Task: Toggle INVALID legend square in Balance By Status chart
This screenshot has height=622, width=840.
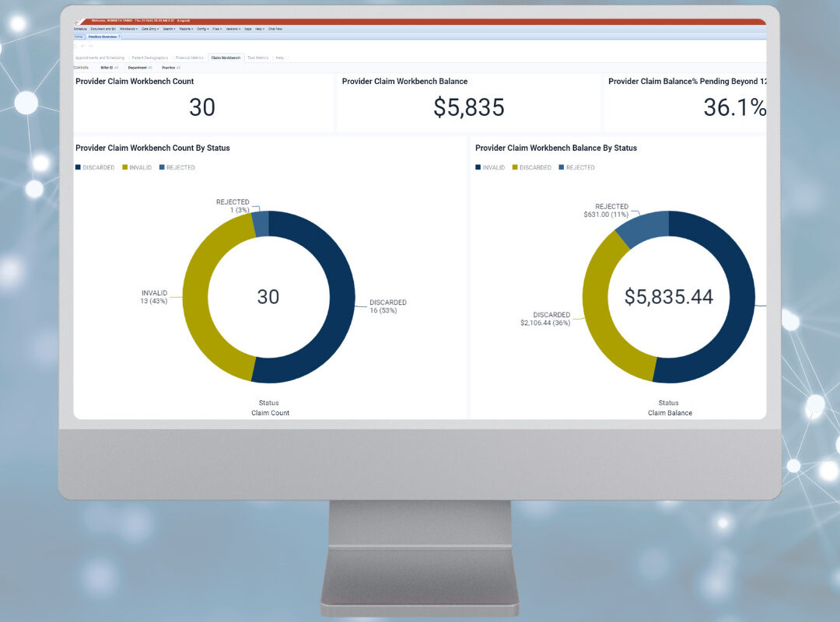Action: click(478, 167)
